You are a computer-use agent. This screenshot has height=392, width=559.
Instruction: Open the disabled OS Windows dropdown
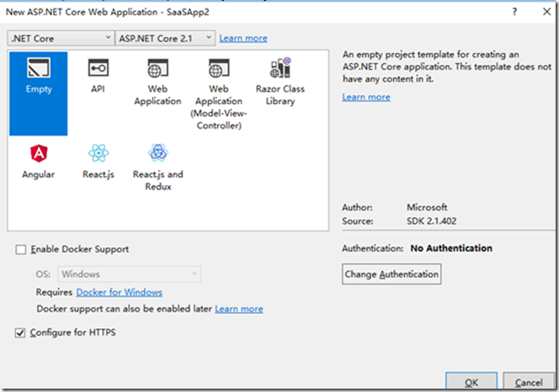(130, 274)
